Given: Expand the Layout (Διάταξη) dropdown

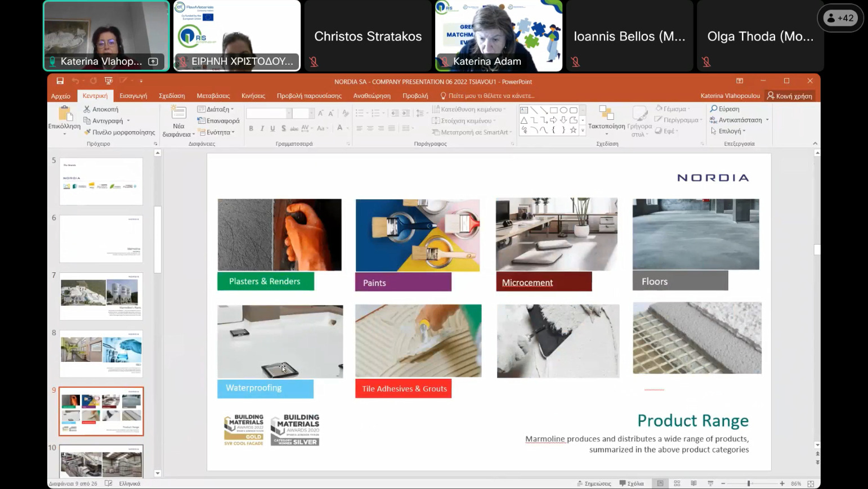Looking at the screenshot, I should coord(216,109).
